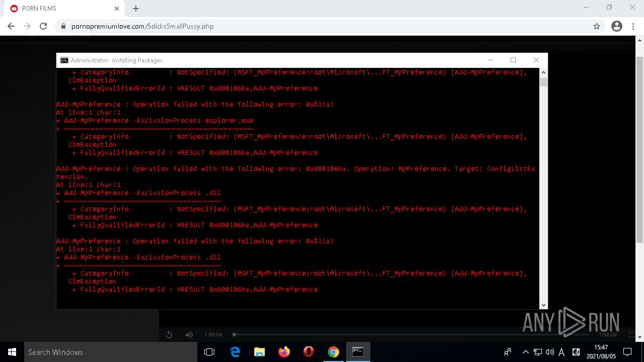Open the network status tray icon
This screenshot has height=362, width=644.
pyautogui.click(x=538, y=352)
